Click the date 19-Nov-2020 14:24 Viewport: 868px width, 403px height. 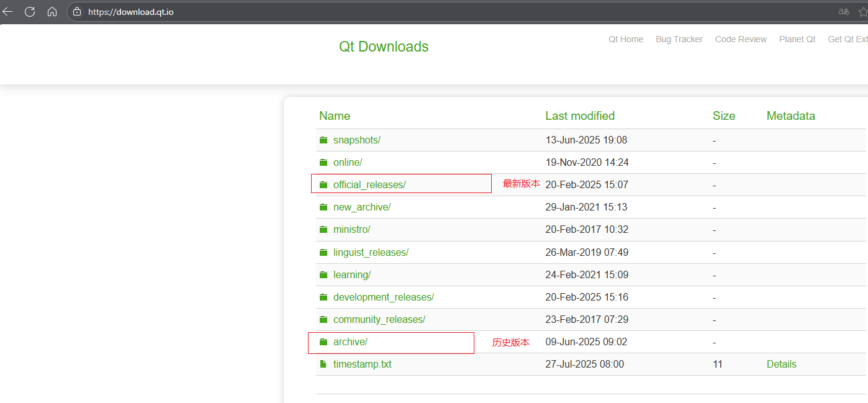tap(587, 163)
